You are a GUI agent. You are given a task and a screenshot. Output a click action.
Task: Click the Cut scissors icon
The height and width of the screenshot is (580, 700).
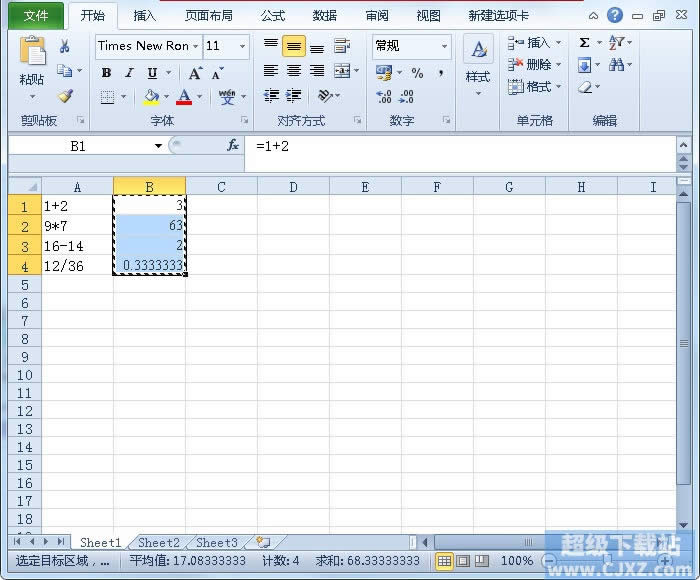click(65, 46)
